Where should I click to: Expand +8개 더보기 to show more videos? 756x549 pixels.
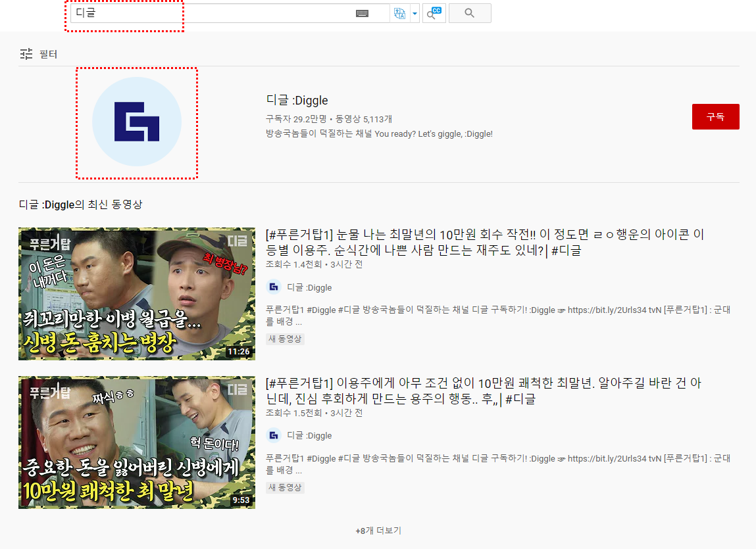coord(378,531)
